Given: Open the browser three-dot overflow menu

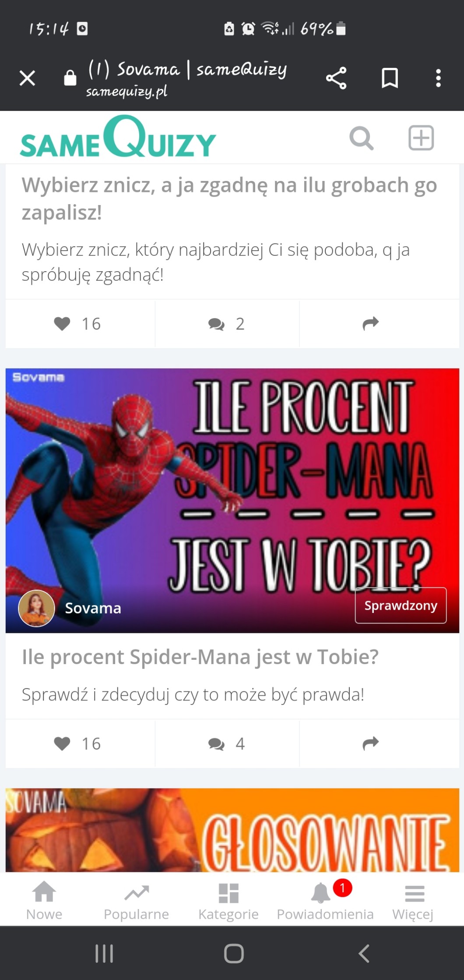Looking at the screenshot, I should pyautogui.click(x=438, y=78).
